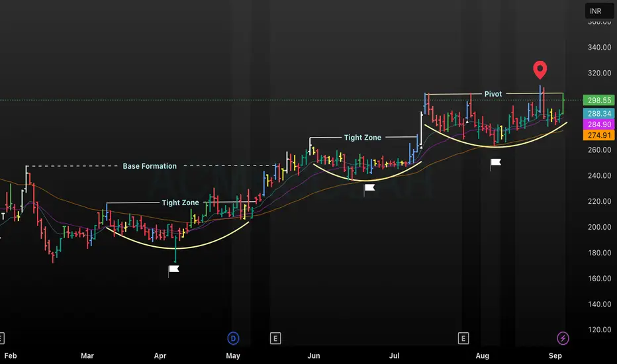This screenshot has height=364, width=617.
Task: Click the Aug label on time axis
Action: (483, 356)
